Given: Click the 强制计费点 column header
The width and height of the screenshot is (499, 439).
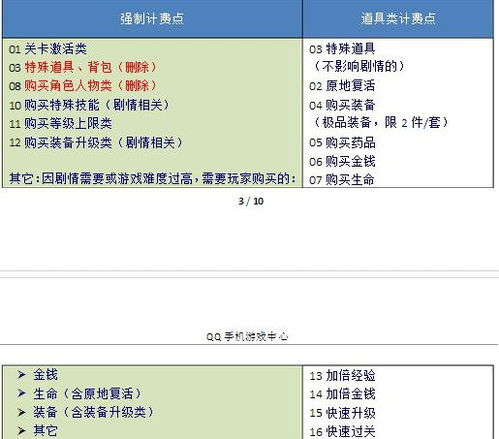Looking at the screenshot, I should pos(152,19).
